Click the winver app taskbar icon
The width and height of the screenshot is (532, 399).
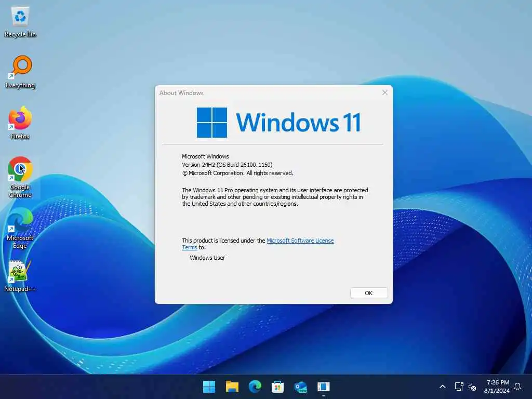[x=323, y=387]
